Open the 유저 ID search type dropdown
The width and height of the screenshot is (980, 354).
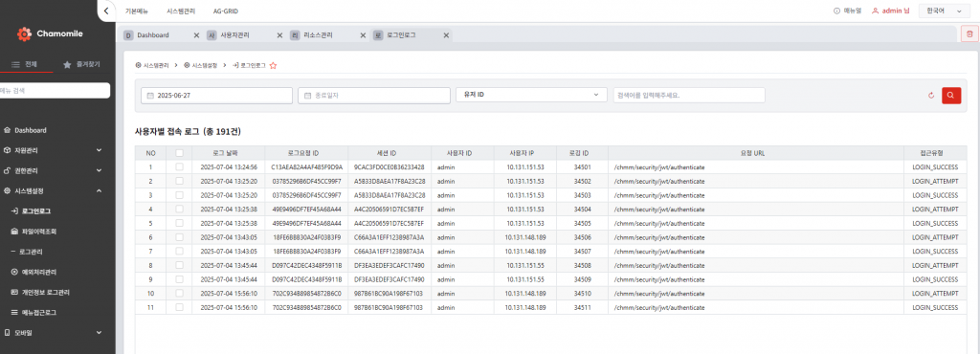pyautogui.click(x=531, y=95)
